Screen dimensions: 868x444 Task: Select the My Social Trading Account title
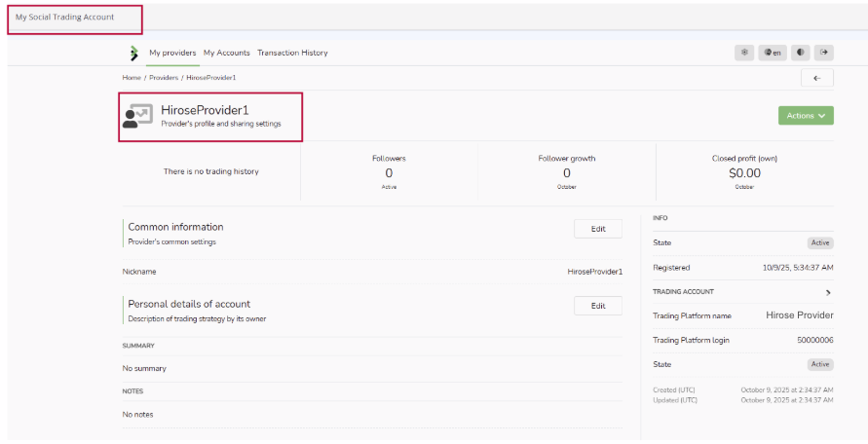[x=64, y=17]
